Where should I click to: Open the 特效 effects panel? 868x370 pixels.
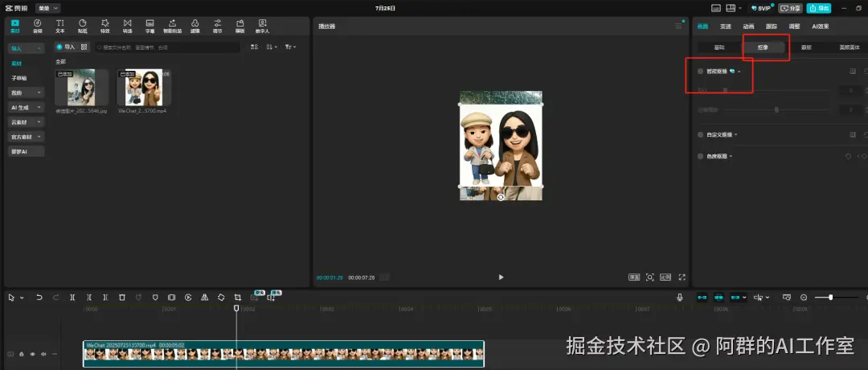104,26
